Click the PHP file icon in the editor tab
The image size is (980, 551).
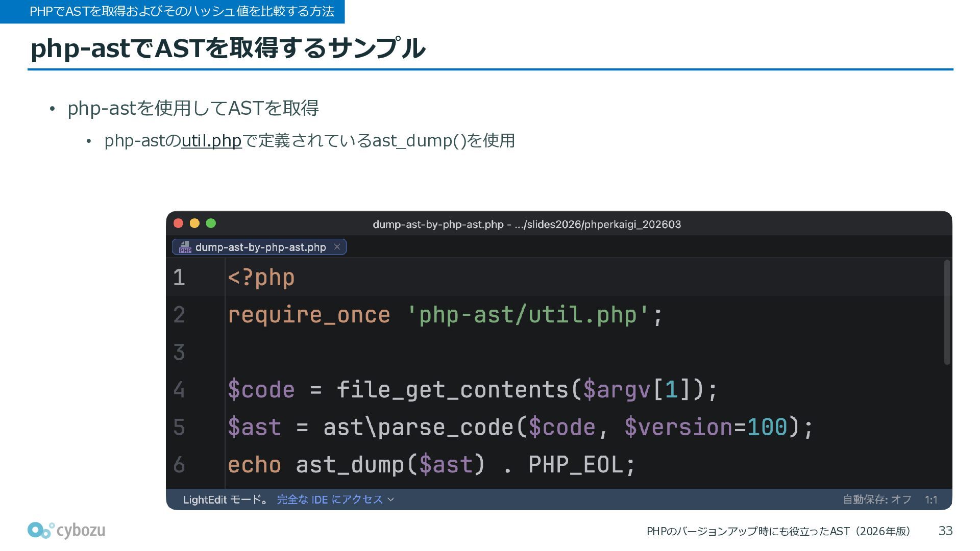[x=185, y=247]
